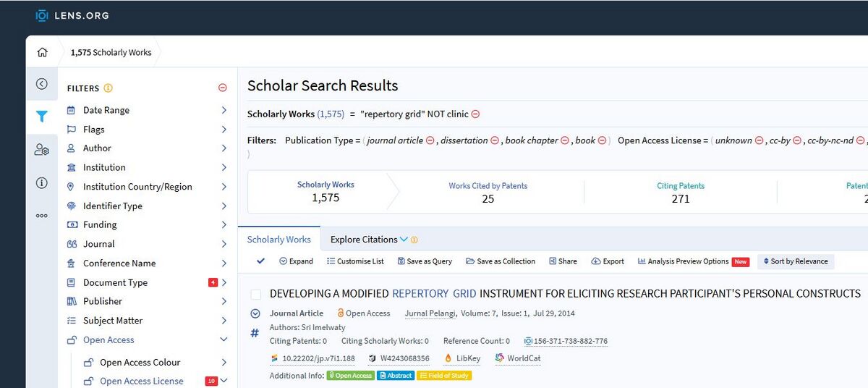Toggle select-all checkmark in toolbar
This screenshot has width=868, height=388.
point(260,261)
